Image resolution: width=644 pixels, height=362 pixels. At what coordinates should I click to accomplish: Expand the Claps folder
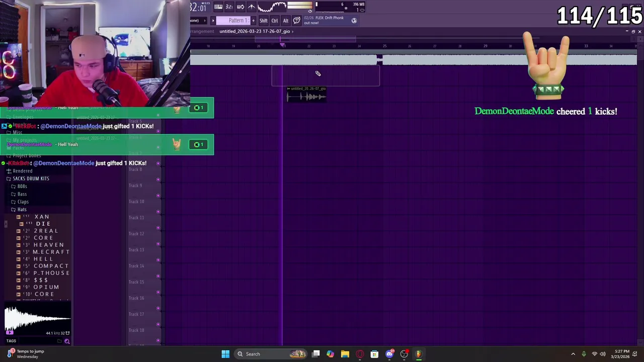point(23,202)
